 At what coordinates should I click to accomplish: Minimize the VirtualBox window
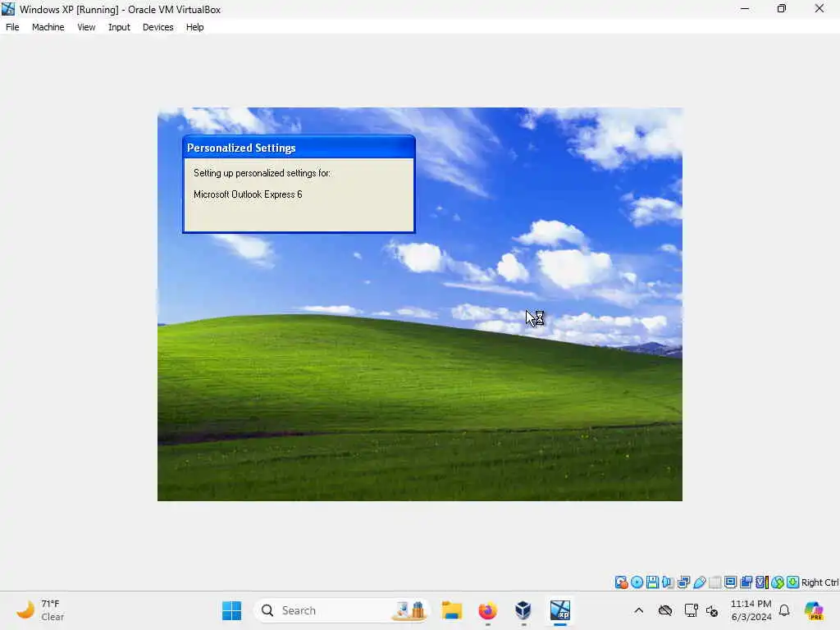[745, 9]
